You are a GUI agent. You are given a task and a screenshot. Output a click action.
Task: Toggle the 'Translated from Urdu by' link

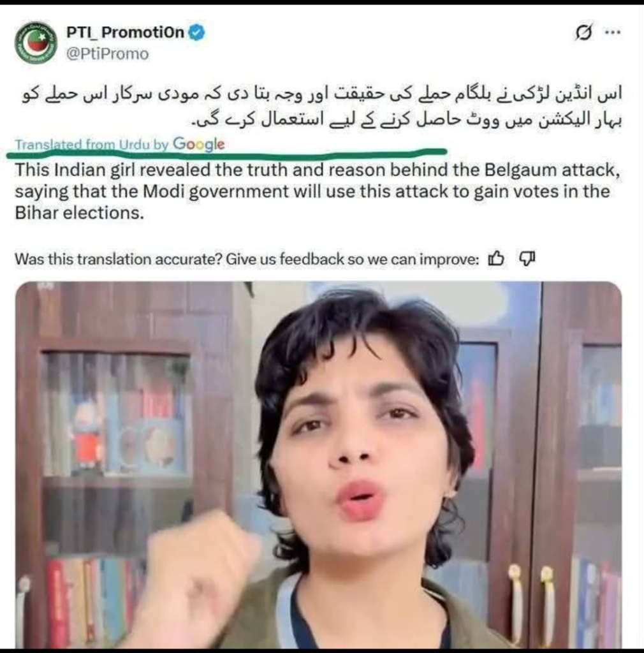click(x=92, y=145)
